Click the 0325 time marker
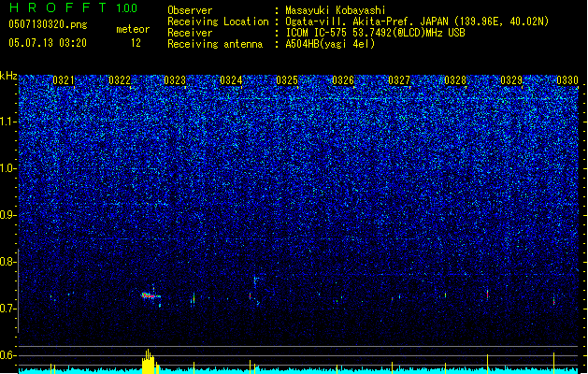The height and width of the screenshot is (374, 588). [287, 80]
